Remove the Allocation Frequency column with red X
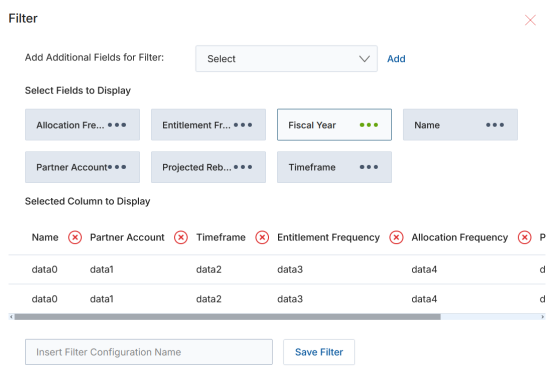Viewport: 551px width, 376px height. (525, 238)
